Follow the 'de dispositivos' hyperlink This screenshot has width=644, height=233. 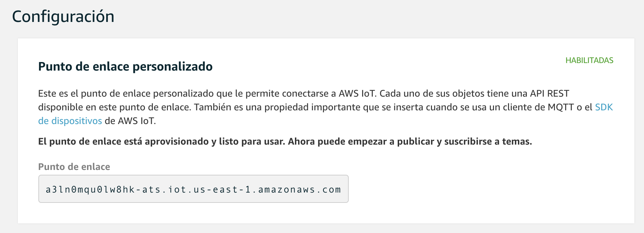(x=70, y=121)
